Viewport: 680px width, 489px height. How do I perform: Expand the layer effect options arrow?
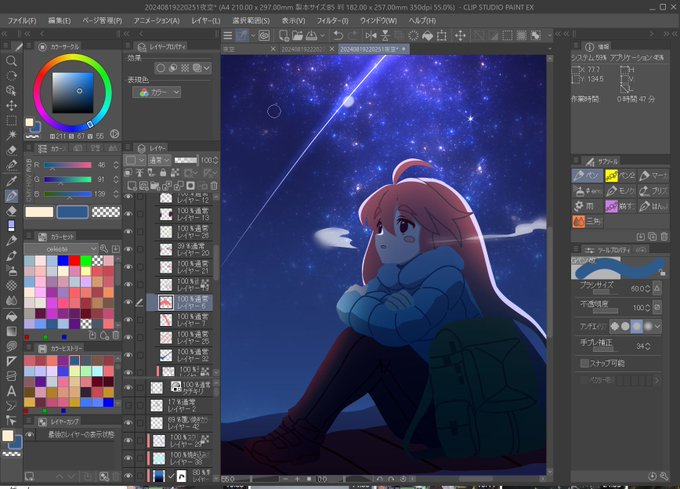(207, 68)
